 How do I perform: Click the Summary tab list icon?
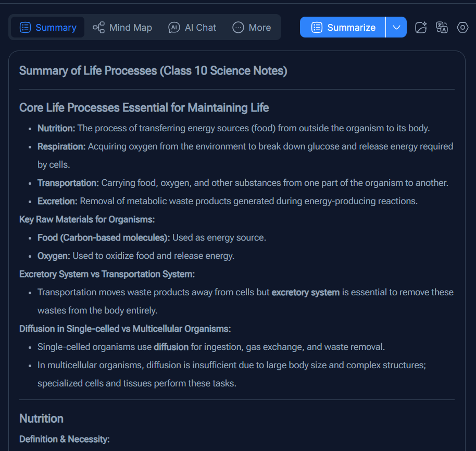[25, 27]
